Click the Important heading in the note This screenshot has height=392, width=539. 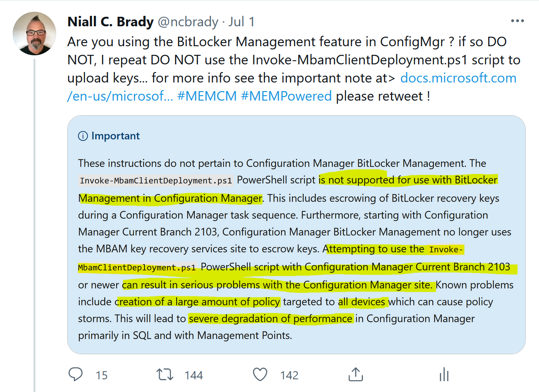pos(116,136)
